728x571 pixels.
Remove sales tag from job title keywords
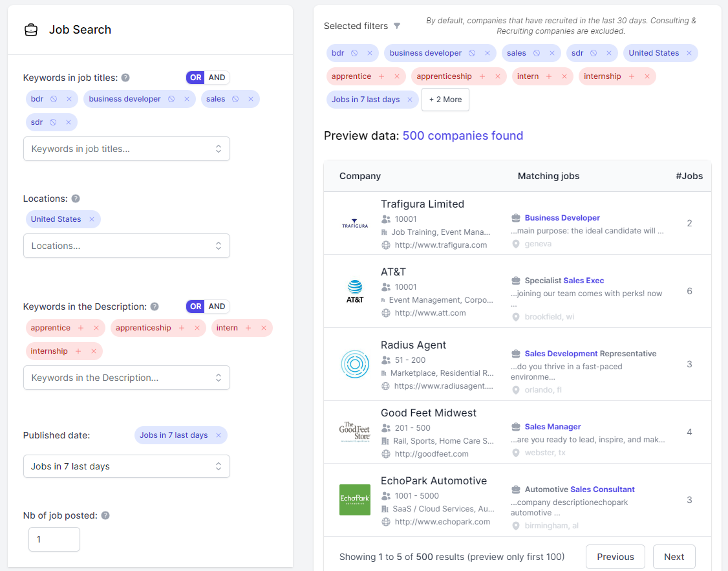coord(251,99)
